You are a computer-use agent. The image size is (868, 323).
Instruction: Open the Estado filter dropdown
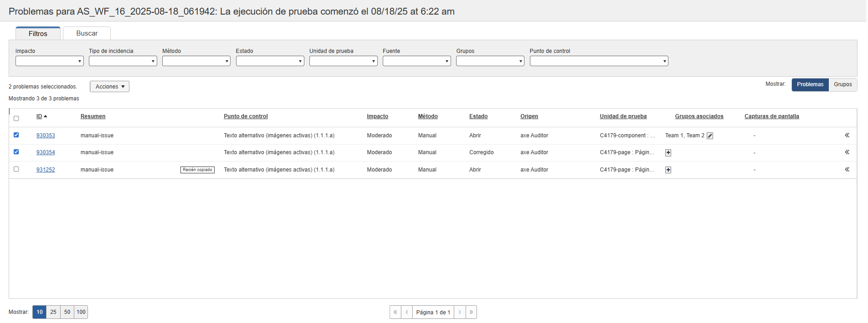point(270,61)
